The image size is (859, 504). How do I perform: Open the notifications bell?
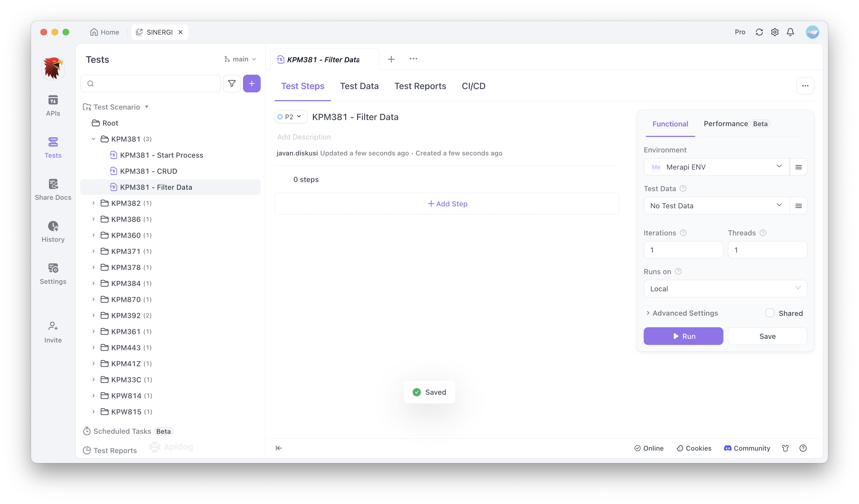point(790,32)
